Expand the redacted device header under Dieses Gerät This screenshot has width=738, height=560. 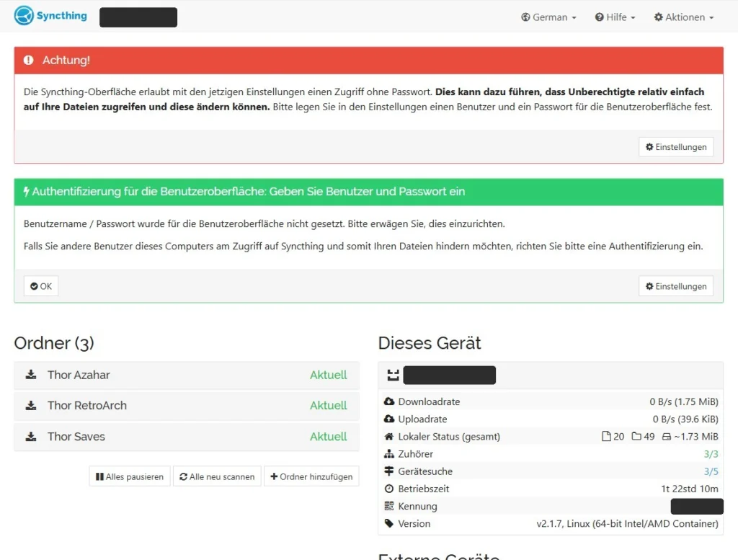pos(550,375)
